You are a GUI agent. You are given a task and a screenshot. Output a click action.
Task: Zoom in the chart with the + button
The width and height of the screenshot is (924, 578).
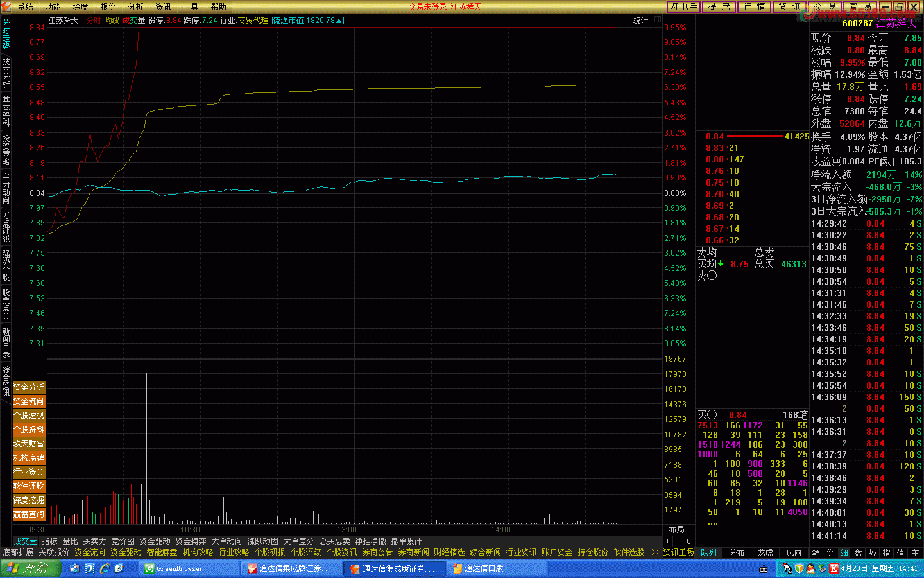(x=668, y=541)
